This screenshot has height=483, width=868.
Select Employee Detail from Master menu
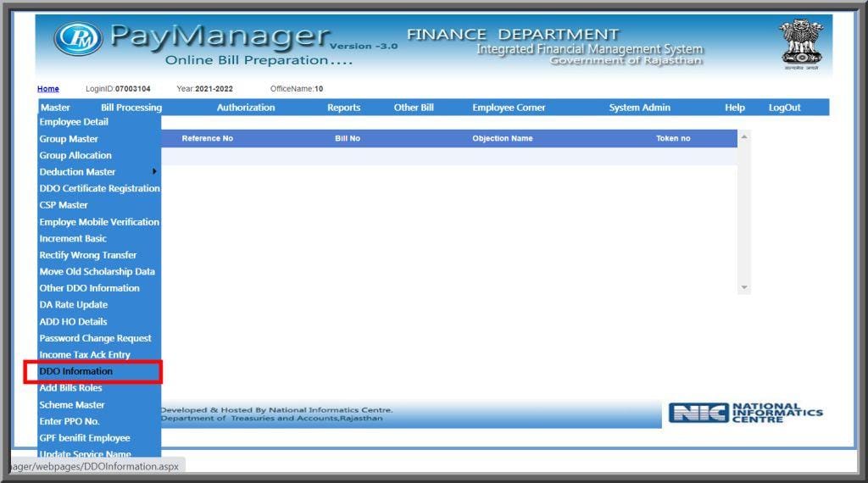pos(74,122)
